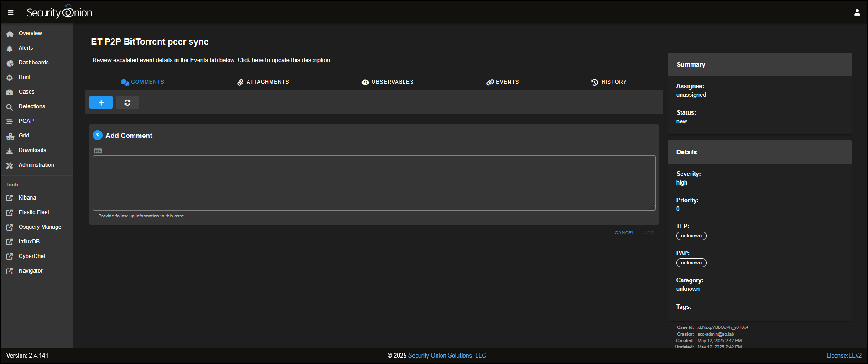Switch to the Attachments tab

[263, 82]
